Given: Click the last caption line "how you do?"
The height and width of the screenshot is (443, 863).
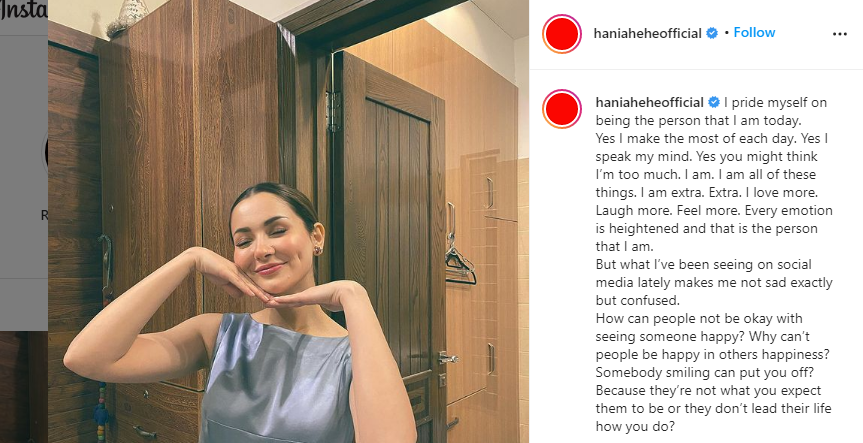Looking at the screenshot, I should pos(635,426).
